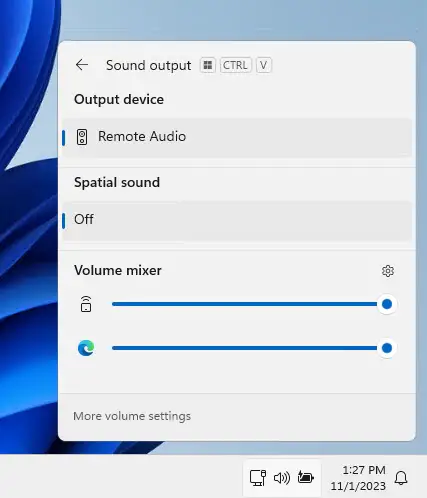Open the clock showing 1:27 PM
The height and width of the screenshot is (498, 427).
tap(358, 478)
